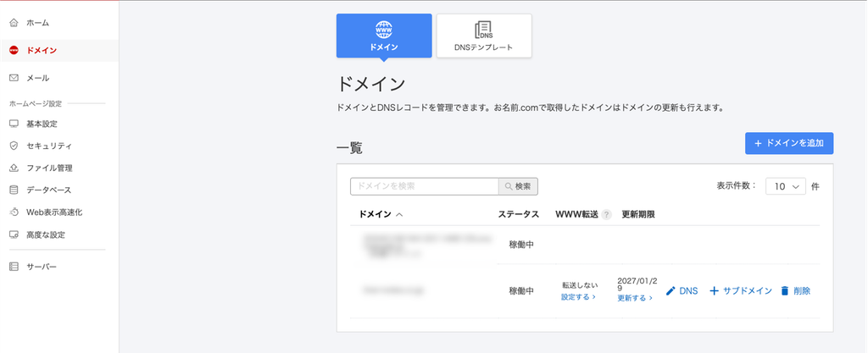The height and width of the screenshot is (353, 868).
Task: Click the question mark help icon beside WWW転送
Action: (x=607, y=215)
